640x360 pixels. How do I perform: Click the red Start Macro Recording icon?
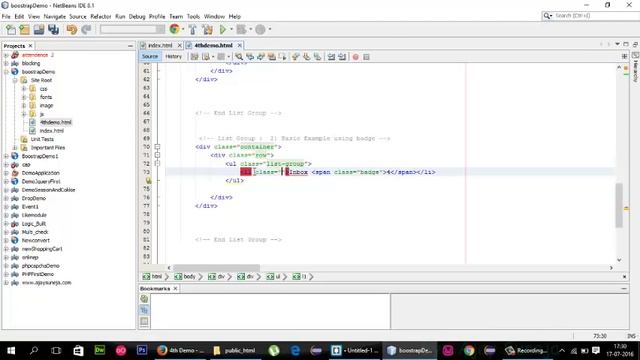click(356, 57)
